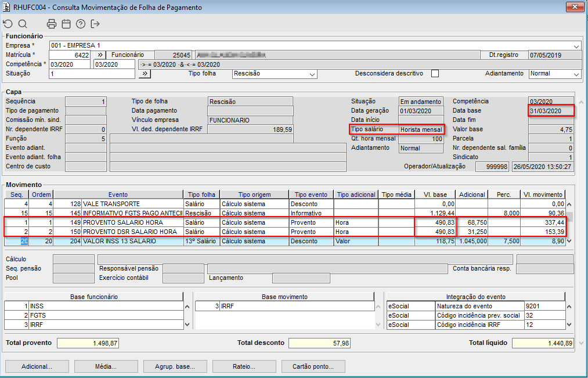588x378 pixels.
Task: Click the Tipo adicional column header
Action: [x=356, y=195]
